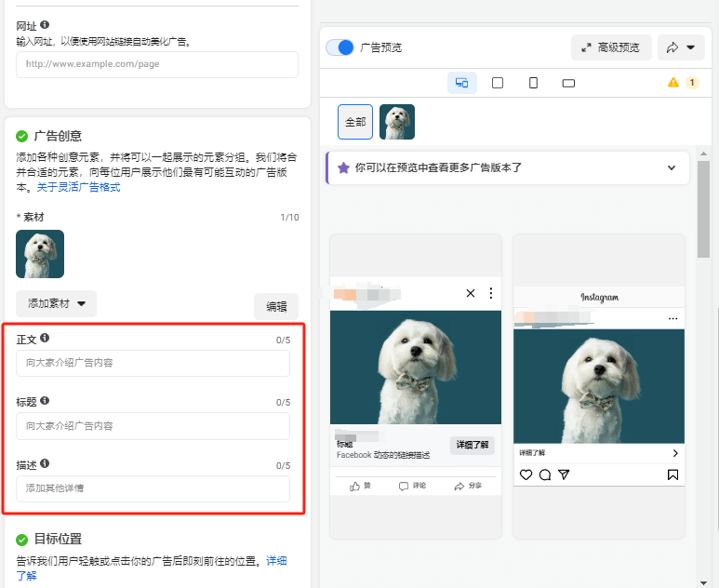Select the dog image preview tab
This screenshot has width=719, height=588.
(397, 122)
